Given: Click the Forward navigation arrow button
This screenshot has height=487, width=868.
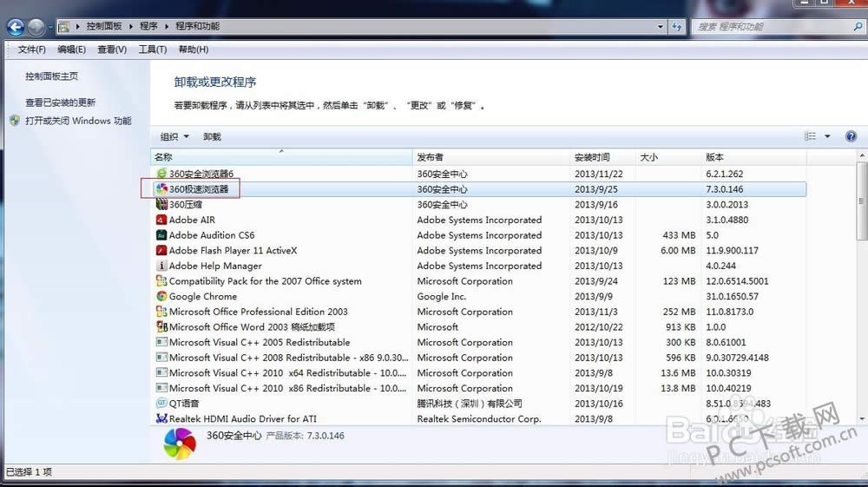Looking at the screenshot, I should click(36, 27).
